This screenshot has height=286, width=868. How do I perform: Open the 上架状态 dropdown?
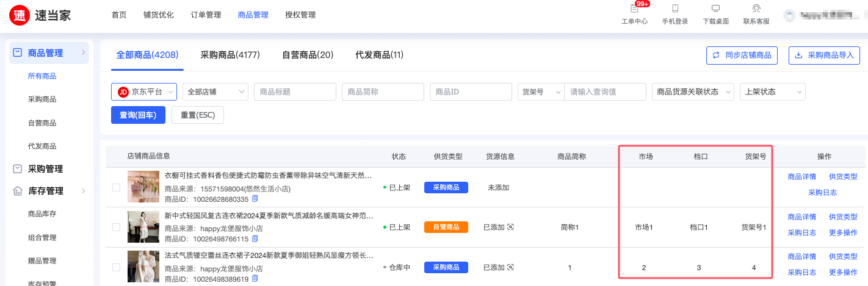point(773,92)
